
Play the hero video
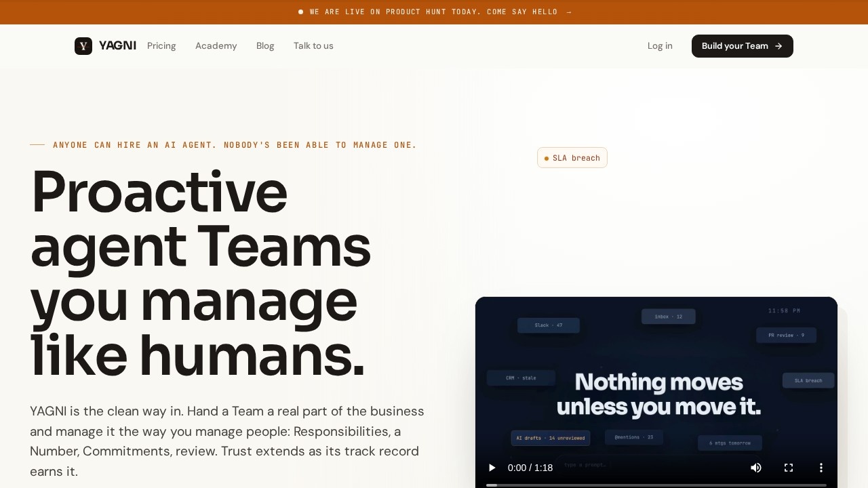[492, 468]
